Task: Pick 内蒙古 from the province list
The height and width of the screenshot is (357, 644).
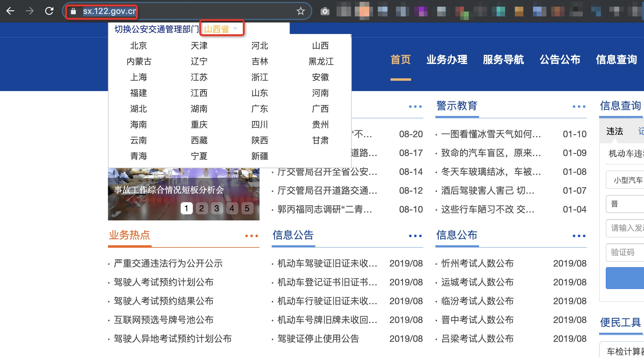Action: click(x=139, y=61)
